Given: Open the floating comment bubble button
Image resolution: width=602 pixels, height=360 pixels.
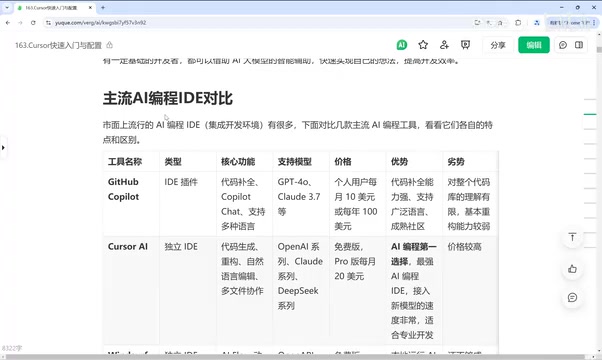Looking at the screenshot, I should [572, 297].
